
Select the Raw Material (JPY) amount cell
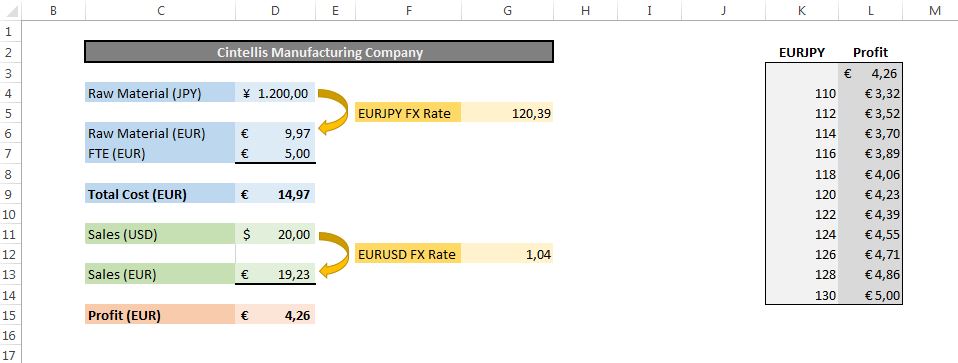[276, 94]
